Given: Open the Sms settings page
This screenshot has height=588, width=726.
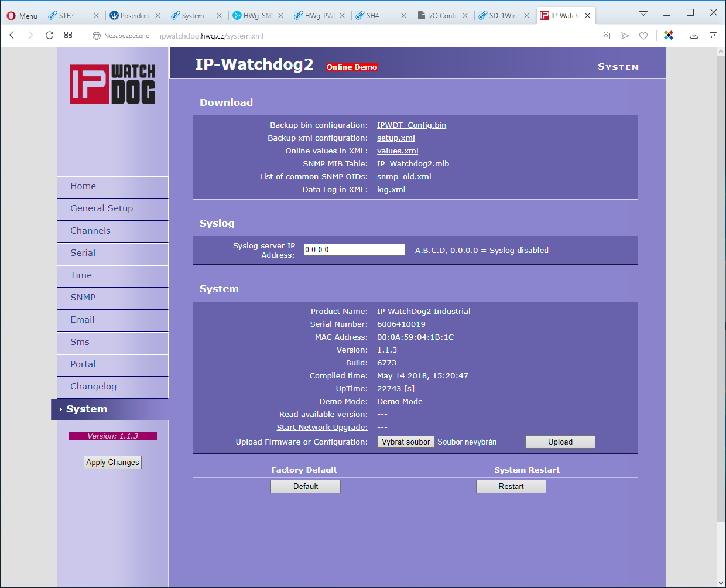Looking at the screenshot, I should point(112,342).
